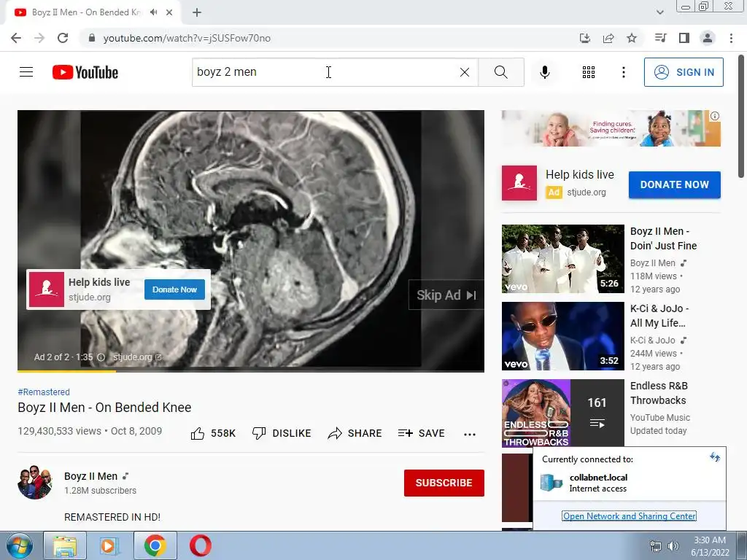
Task: Go back using browser back arrow
Action: (16, 38)
